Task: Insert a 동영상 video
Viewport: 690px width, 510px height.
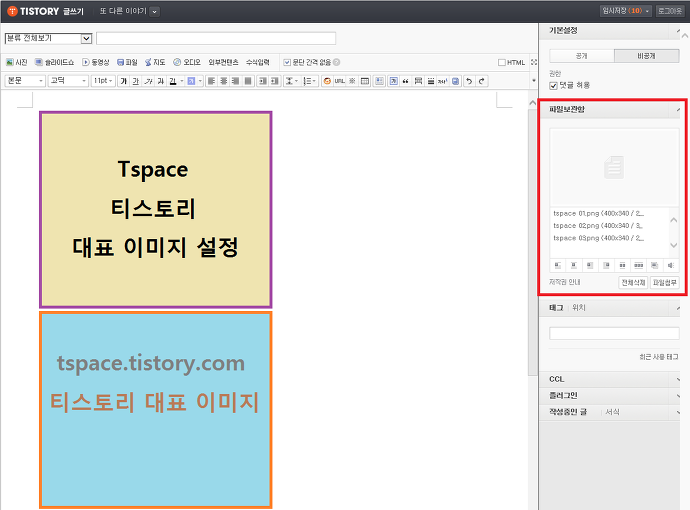Action: 95,62
